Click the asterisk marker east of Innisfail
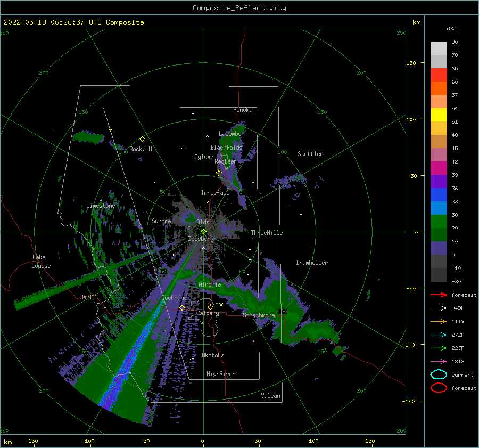This screenshot has height=448, width=479. click(253, 183)
